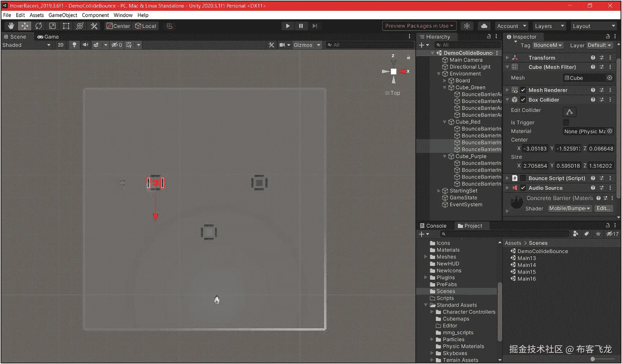Toggle Project favorites star icon
Image resolution: width=622 pixels, height=364 pixels.
click(598, 234)
